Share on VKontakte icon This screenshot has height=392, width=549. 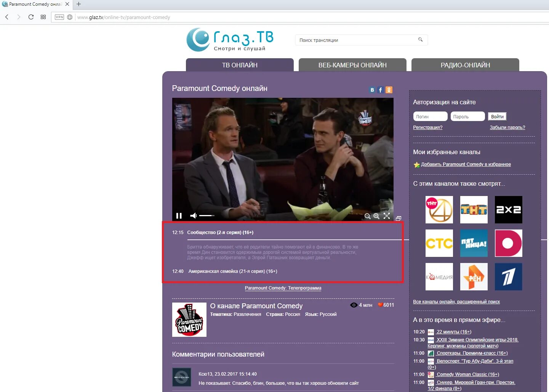pos(372,90)
